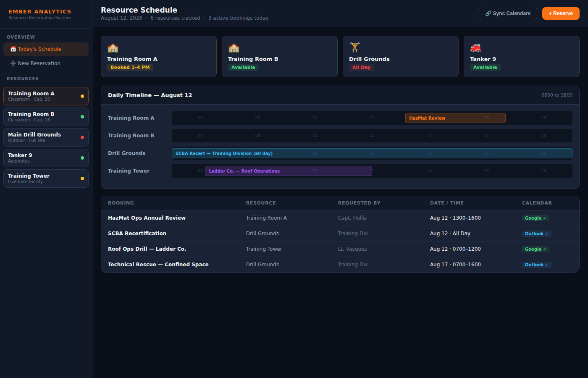Click the school icon on Training Room B card
Screen dimensions: 588x378
point(234,48)
